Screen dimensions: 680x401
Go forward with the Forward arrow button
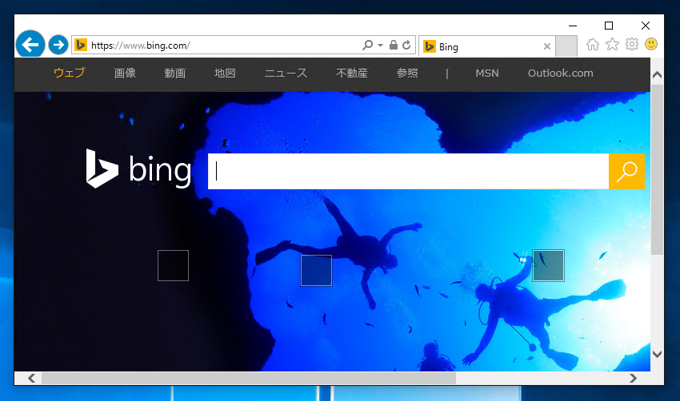(58, 45)
